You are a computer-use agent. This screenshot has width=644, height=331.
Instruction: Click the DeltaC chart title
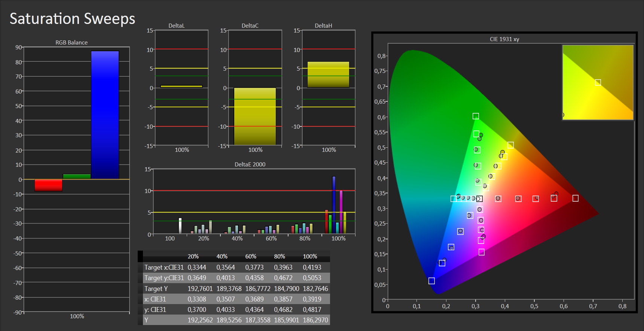point(250,26)
